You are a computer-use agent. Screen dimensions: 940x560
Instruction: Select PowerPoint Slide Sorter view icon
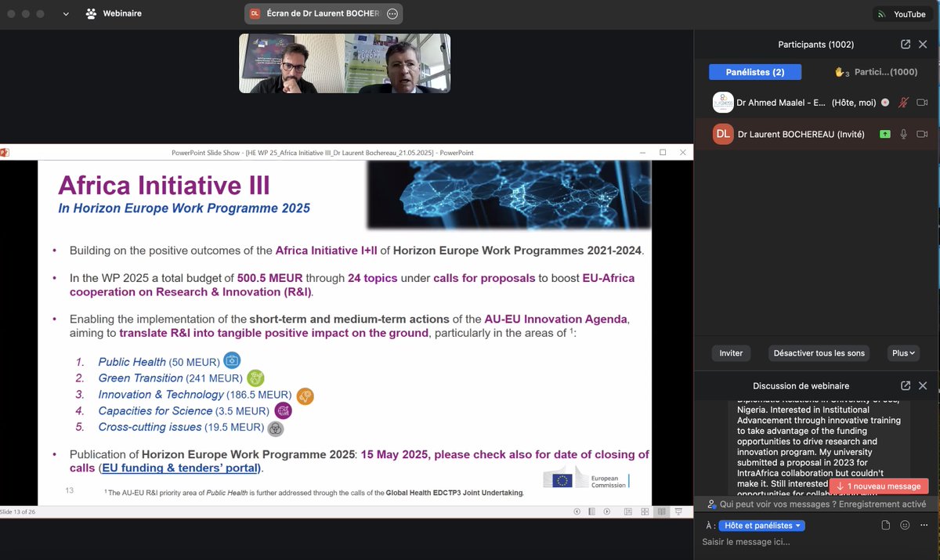pos(645,511)
